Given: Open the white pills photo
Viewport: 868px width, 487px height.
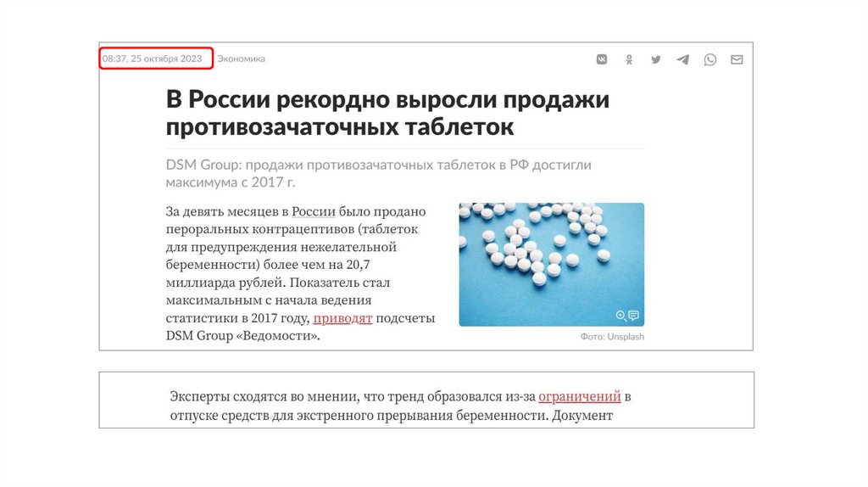Looking at the screenshot, I should click(551, 264).
